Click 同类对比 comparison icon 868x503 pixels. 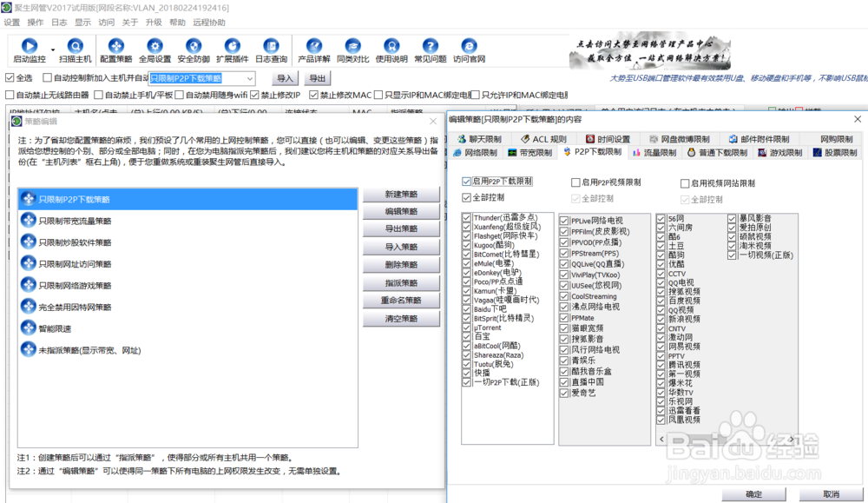click(x=352, y=45)
